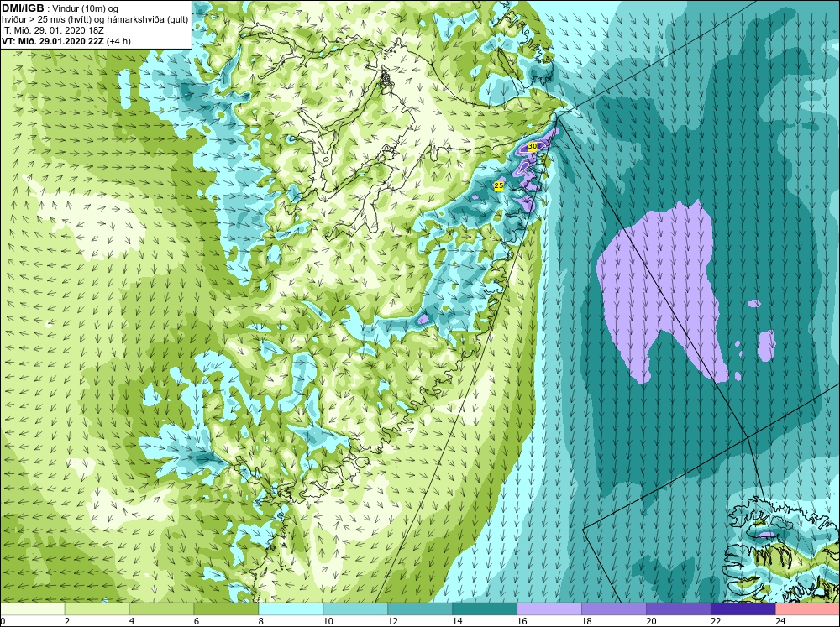Click the yellow 30 gust marker

click(x=533, y=146)
